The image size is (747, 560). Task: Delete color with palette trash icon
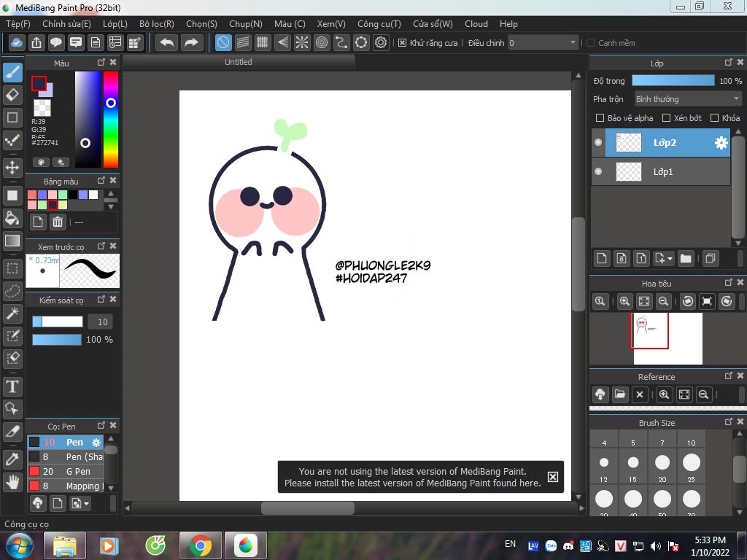pos(58,222)
